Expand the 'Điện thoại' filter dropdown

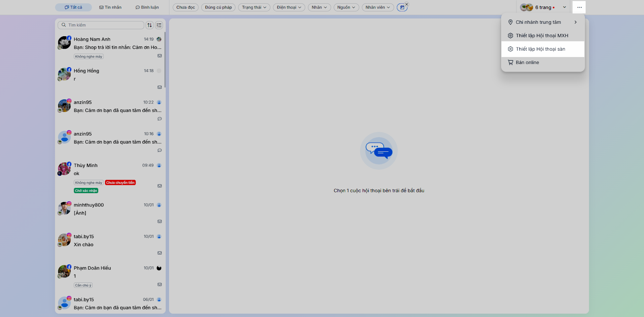click(x=289, y=7)
